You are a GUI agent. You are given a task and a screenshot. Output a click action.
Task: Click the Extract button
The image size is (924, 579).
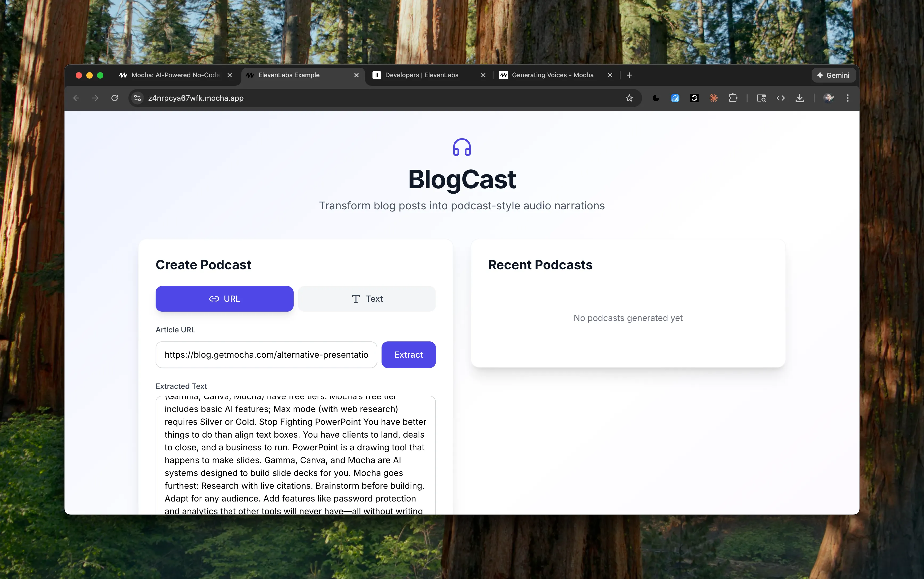408,354
